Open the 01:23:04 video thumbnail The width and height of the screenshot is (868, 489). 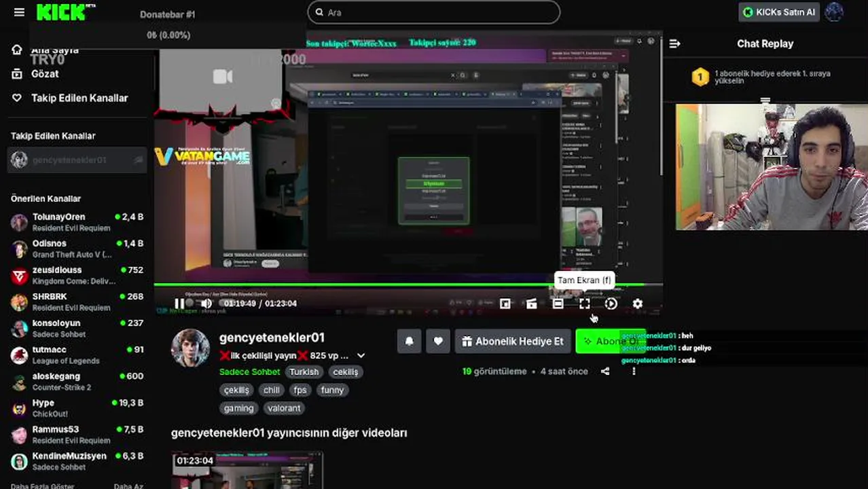coord(247,470)
